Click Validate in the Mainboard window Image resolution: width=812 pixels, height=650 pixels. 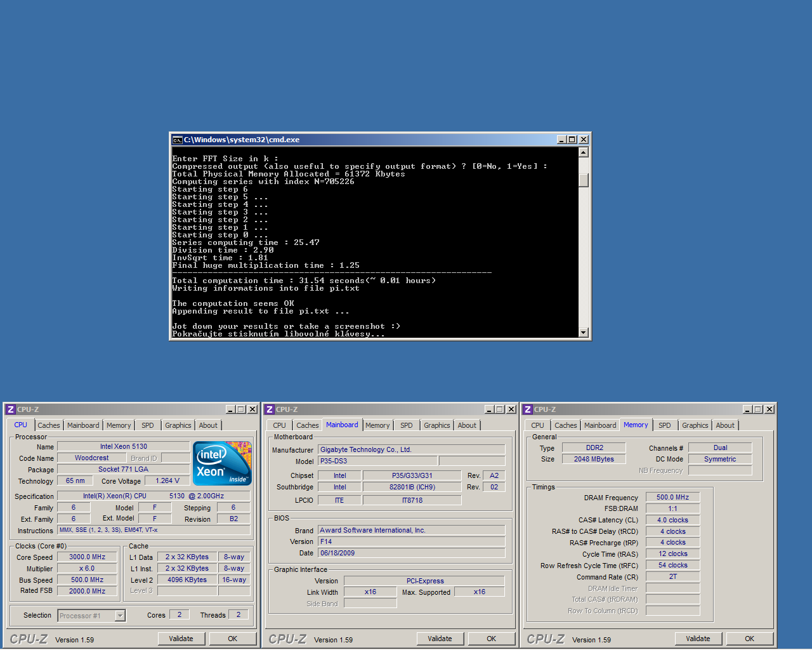pyautogui.click(x=440, y=639)
